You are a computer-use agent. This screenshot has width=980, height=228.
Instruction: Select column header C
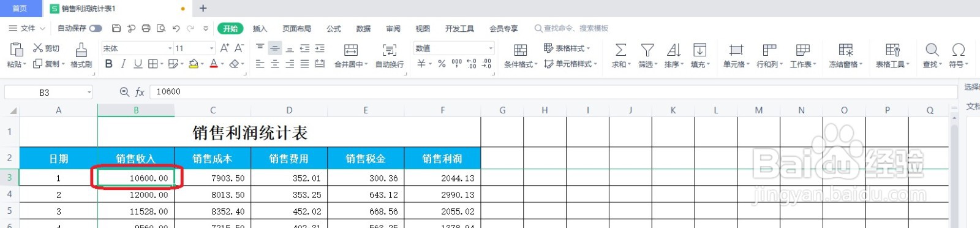point(213,110)
